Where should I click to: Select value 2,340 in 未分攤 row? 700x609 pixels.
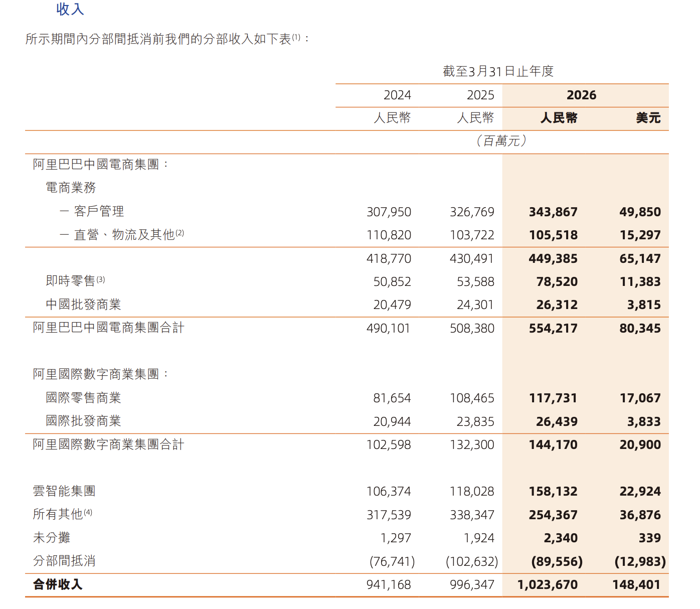(561, 538)
